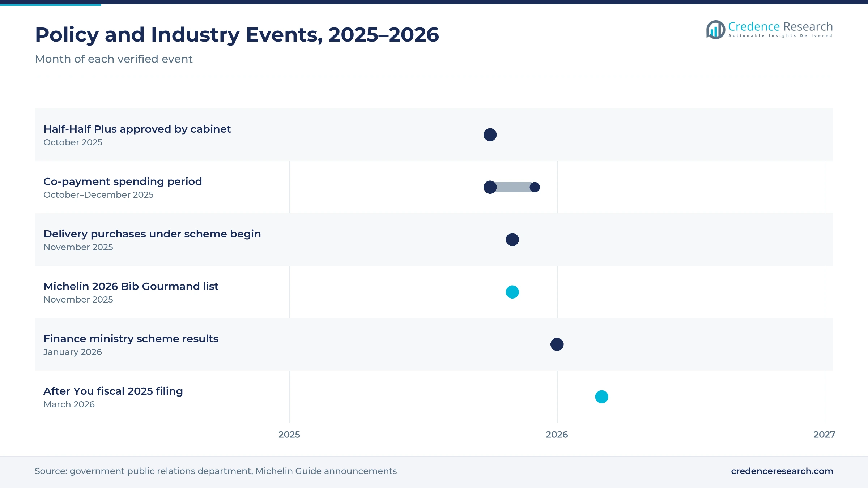Click the Source attribution footer text
Image resolution: width=868 pixels, height=488 pixels.
[216, 471]
